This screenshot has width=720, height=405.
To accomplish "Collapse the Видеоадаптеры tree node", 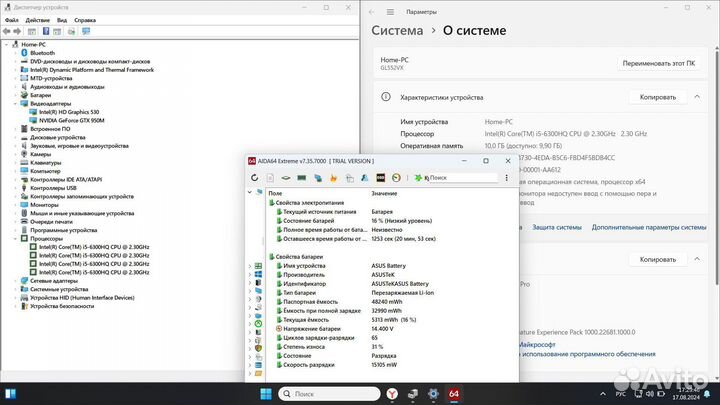I will pos(15,103).
